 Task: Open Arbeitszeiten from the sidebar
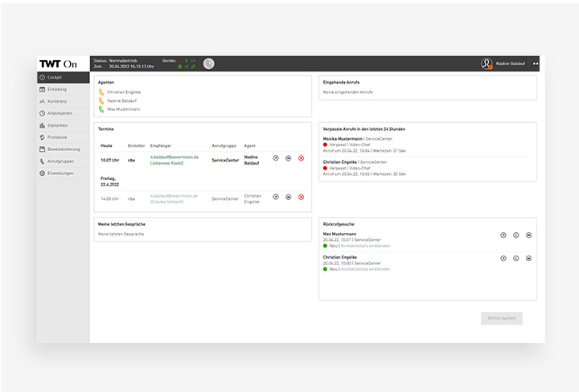(60, 113)
